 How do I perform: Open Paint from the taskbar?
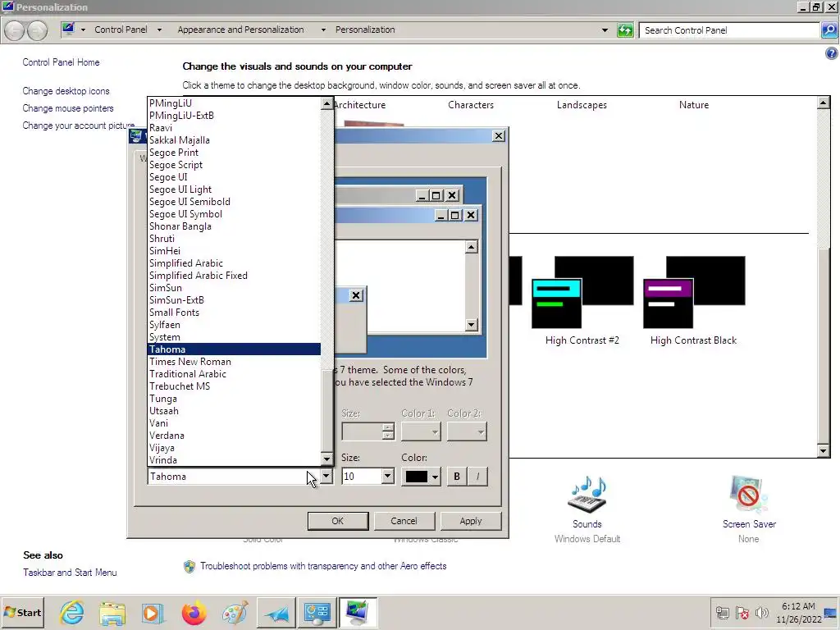point(235,612)
